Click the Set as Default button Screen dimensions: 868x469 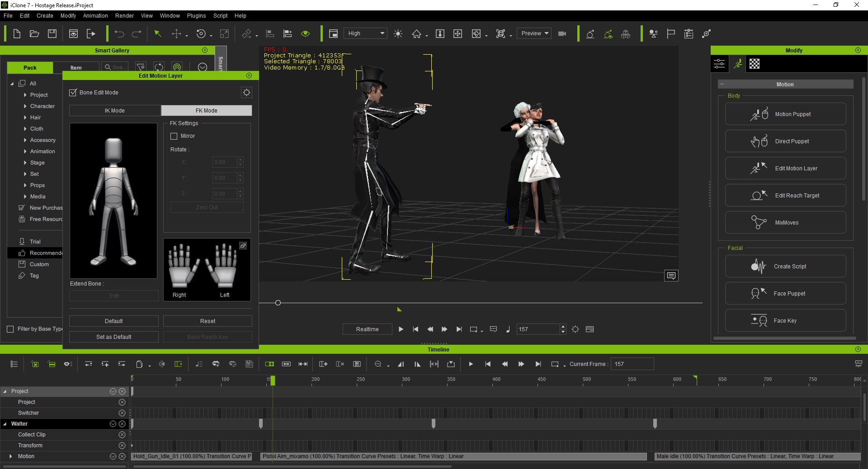(x=113, y=337)
